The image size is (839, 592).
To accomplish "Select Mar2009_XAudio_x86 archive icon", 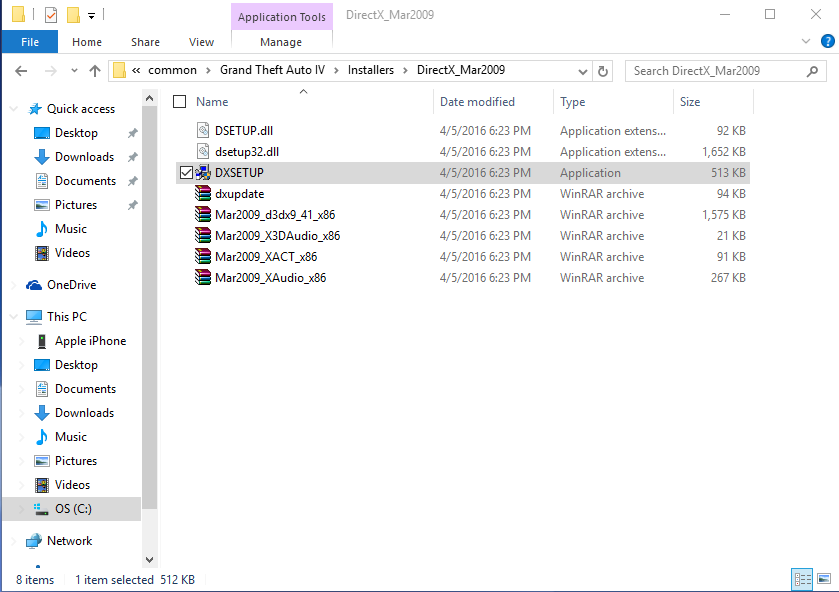I will [203, 278].
